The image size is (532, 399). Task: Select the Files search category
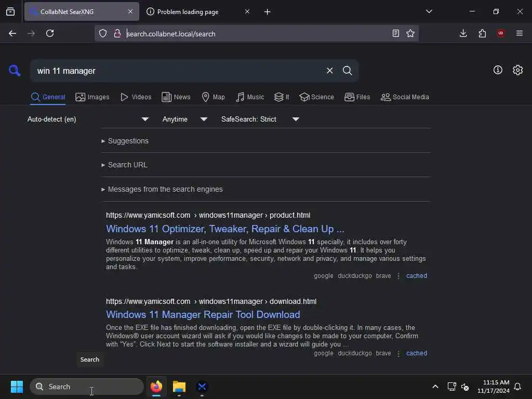click(357, 97)
